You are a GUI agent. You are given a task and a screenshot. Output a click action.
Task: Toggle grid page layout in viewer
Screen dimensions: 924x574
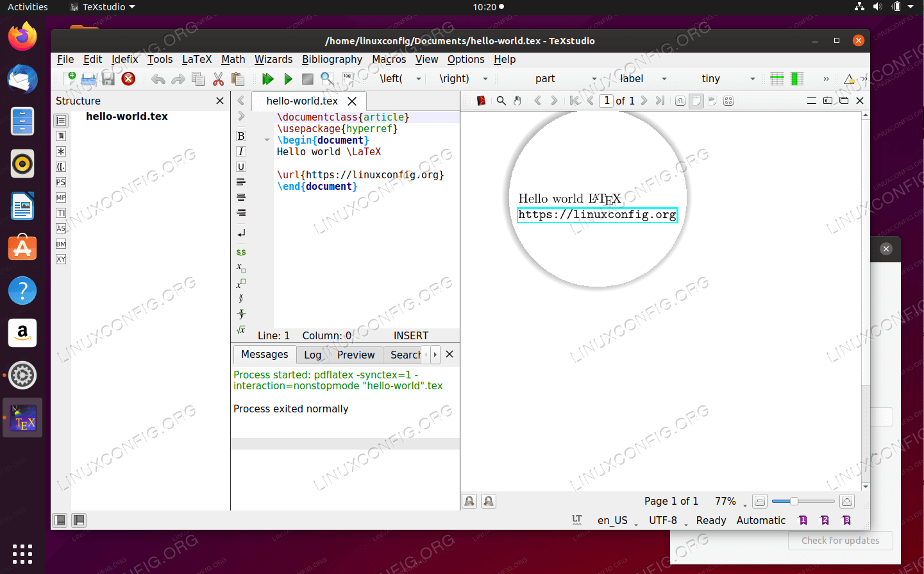(728, 101)
